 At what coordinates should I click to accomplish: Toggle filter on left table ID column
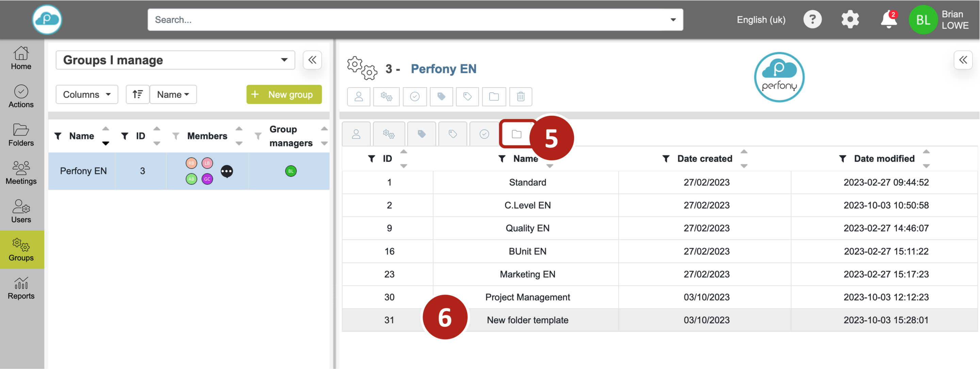(x=125, y=136)
